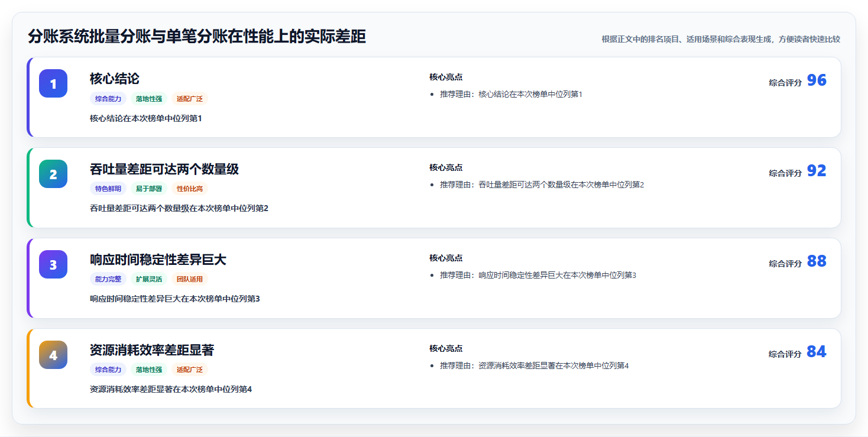This screenshot has height=437, width=868.
Task: Click the rank 4 number badge
Action: click(x=53, y=355)
